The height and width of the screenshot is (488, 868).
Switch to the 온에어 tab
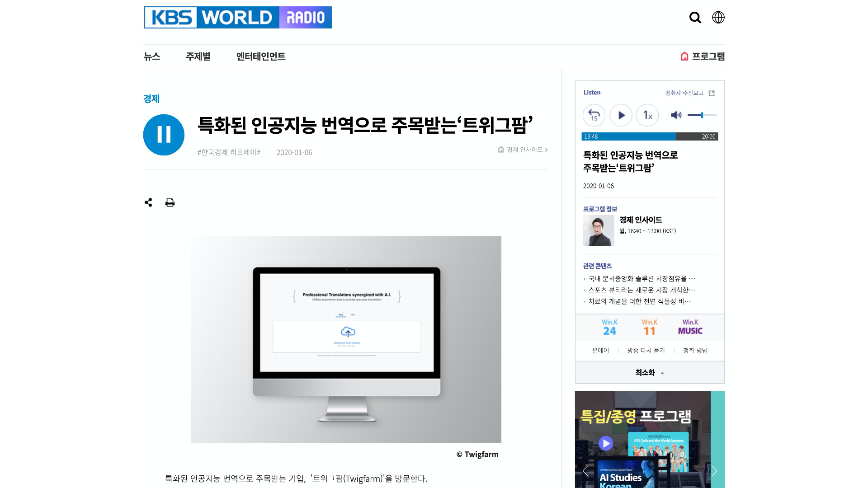coord(600,351)
